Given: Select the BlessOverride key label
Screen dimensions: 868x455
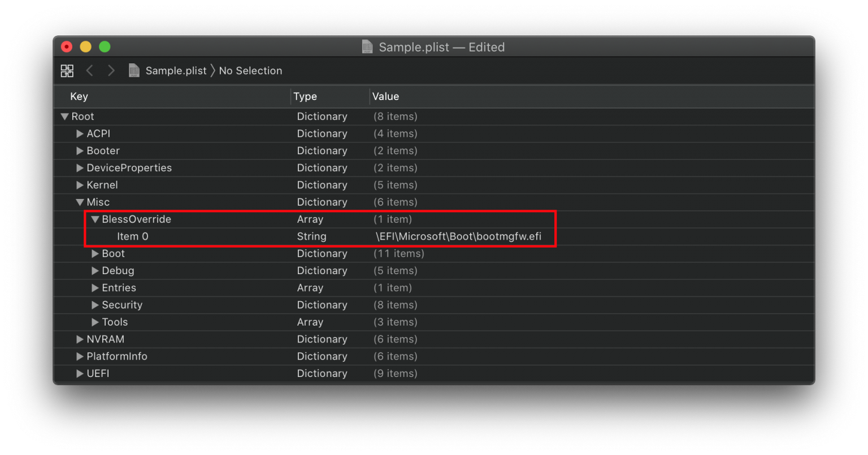Looking at the screenshot, I should coord(136,219).
